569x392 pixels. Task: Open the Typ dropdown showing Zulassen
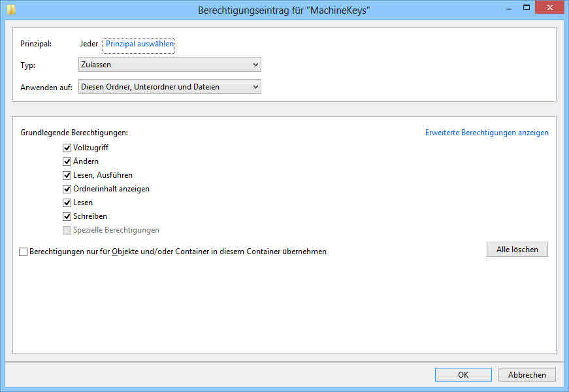[169, 65]
